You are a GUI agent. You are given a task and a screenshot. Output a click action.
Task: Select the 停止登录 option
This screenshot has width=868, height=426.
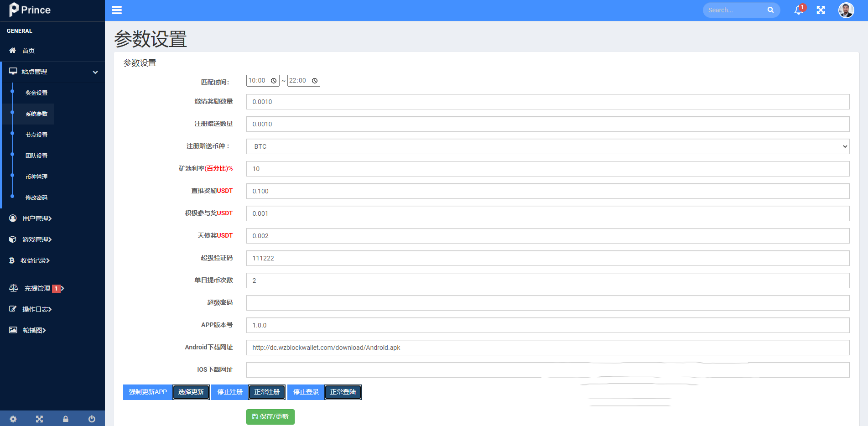pos(306,392)
